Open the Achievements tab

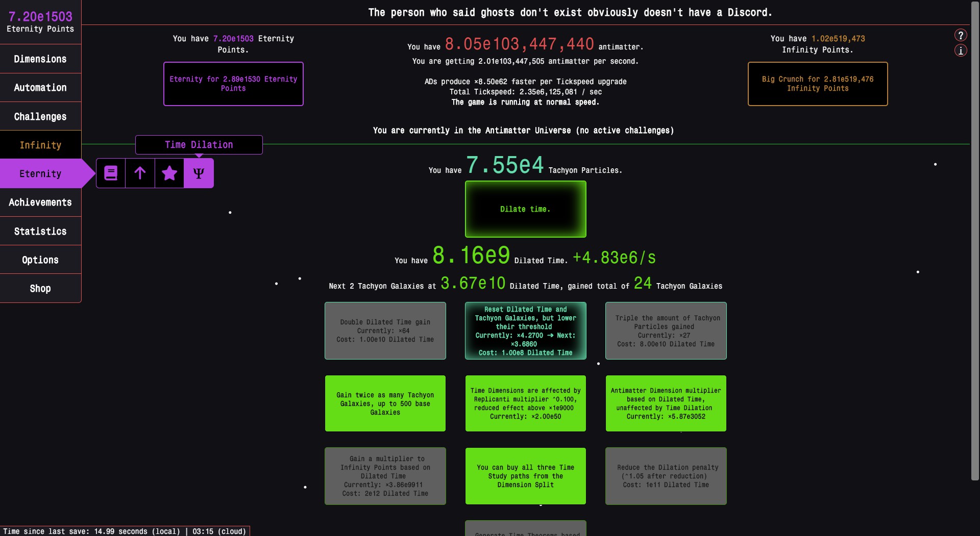coord(40,202)
